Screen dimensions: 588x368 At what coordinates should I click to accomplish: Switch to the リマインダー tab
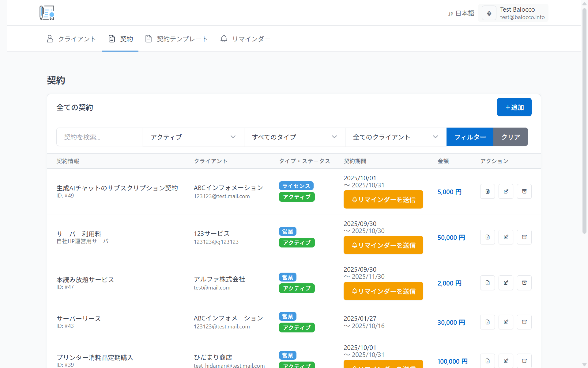click(245, 39)
